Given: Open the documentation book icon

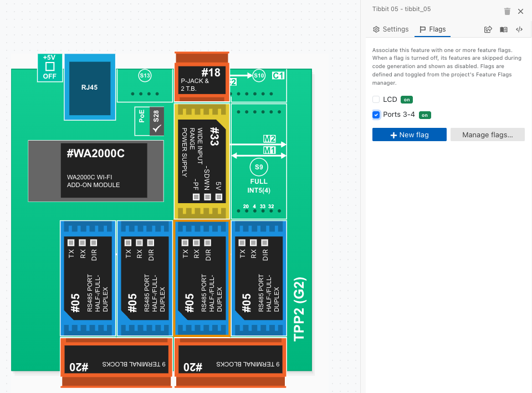Looking at the screenshot, I should 504,29.
